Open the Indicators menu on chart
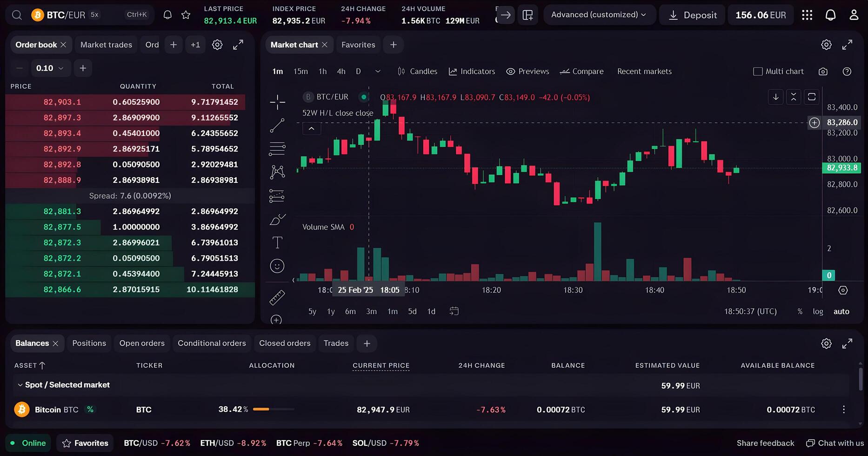The height and width of the screenshot is (456, 868). coord(472,72)
